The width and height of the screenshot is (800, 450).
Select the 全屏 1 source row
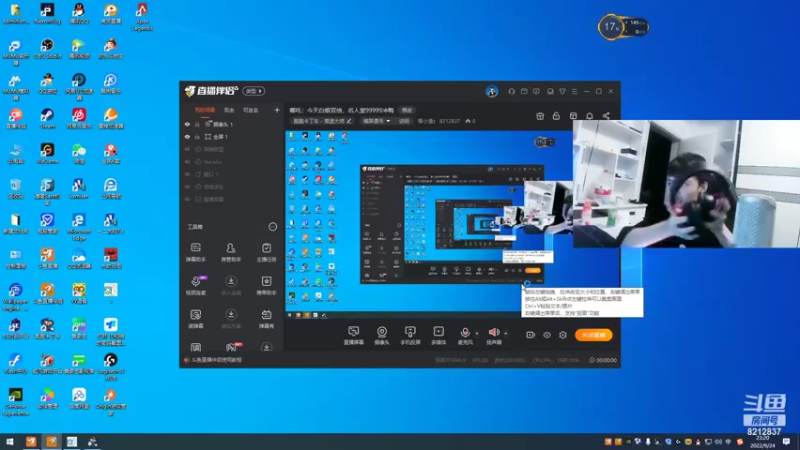232,137
